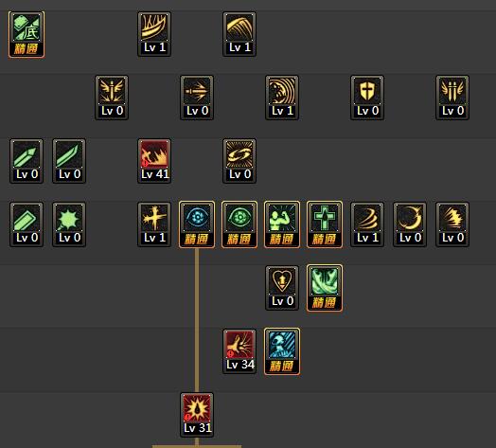Click the green spiky burst skill icon
This screenshot has width=496, height=448.
tap(69, 224)
